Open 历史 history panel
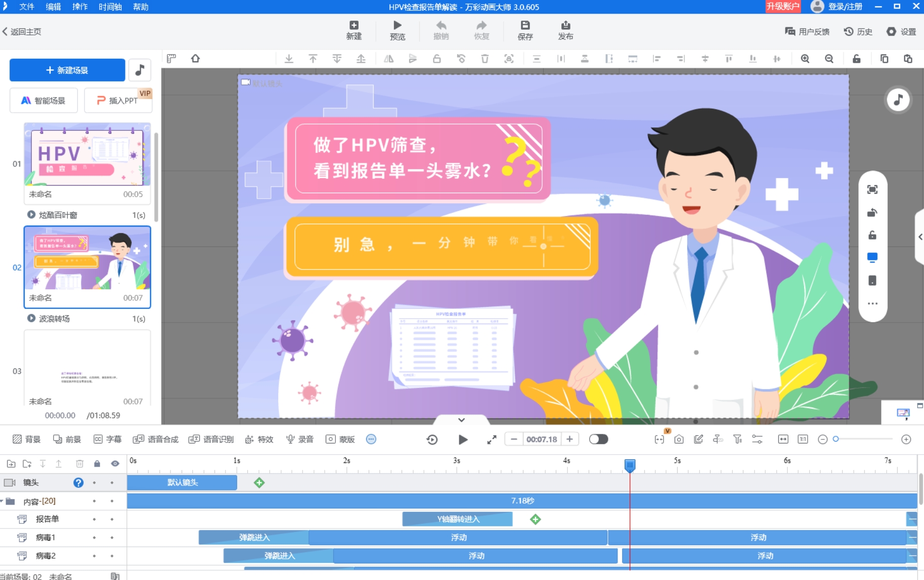The width and height of the screenshot is (924, 580). [x=858, y=31]
